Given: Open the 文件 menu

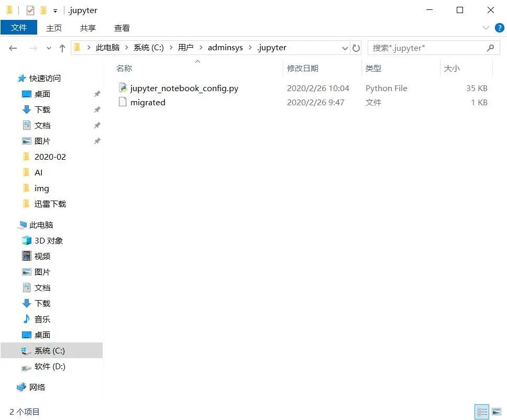Looking at the screenshot, I should (19, 28).
